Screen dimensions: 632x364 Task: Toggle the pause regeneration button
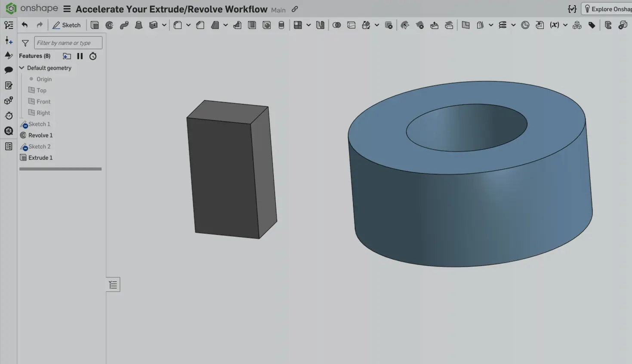(x=80, y=56)
